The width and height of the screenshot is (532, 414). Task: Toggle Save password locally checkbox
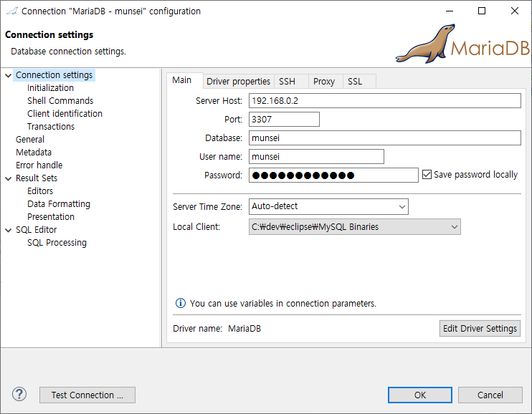pyautogui.click(x=427, y=175)
